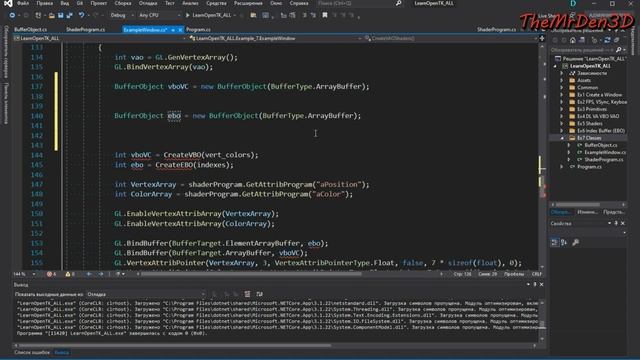640x360 pixels.
Task: Open the ExampleWindow class navigation dropdown
Action: [276, 38]
